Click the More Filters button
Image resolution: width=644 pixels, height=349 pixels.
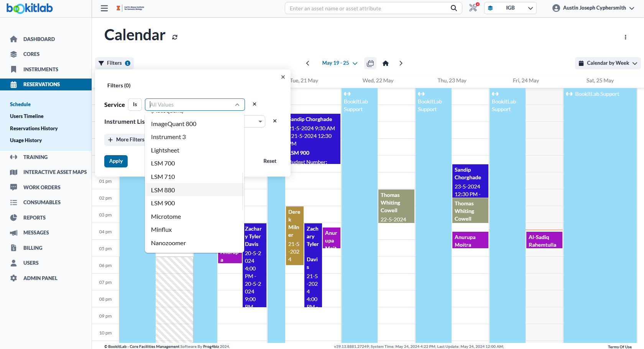point(125,140)
